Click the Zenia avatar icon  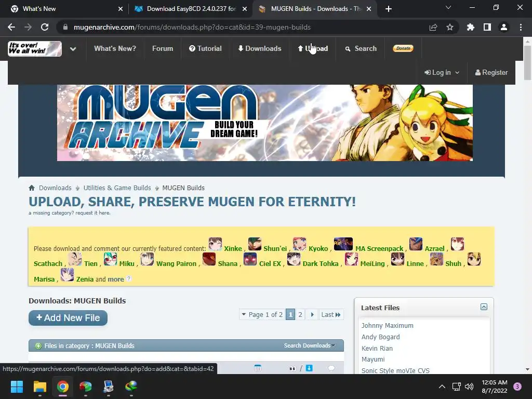point(67,274)
